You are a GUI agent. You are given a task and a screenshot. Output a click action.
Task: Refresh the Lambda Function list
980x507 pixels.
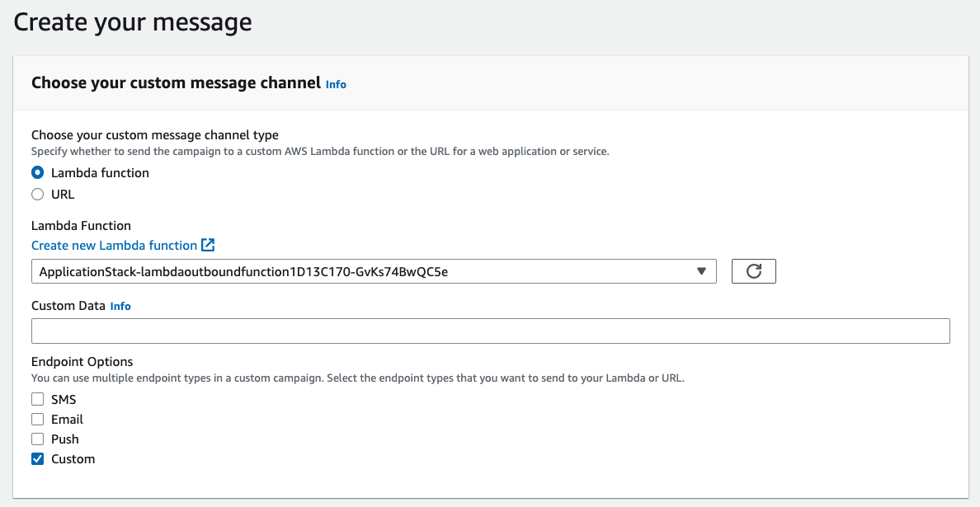pyautogui.click(x=753, y=270)
